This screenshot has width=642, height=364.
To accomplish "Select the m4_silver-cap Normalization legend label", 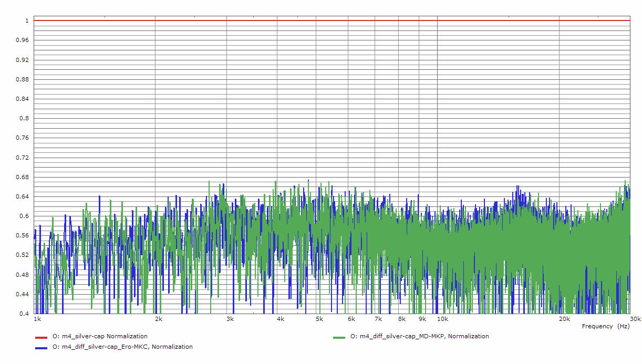I will 100,336.
